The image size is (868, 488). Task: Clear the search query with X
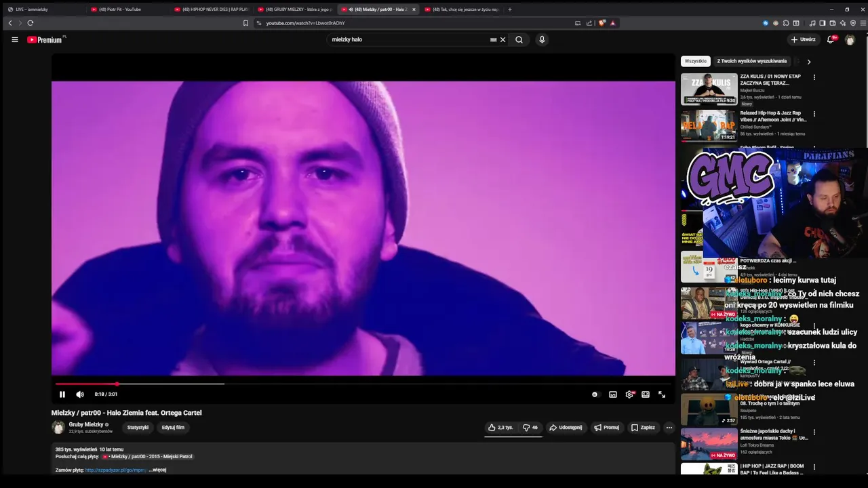click(503, 39)
